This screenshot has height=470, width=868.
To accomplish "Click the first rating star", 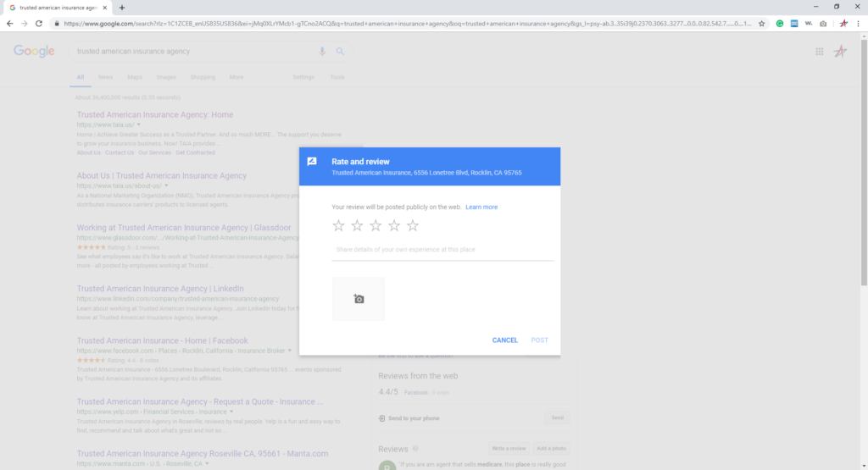I will click(338, 225).
